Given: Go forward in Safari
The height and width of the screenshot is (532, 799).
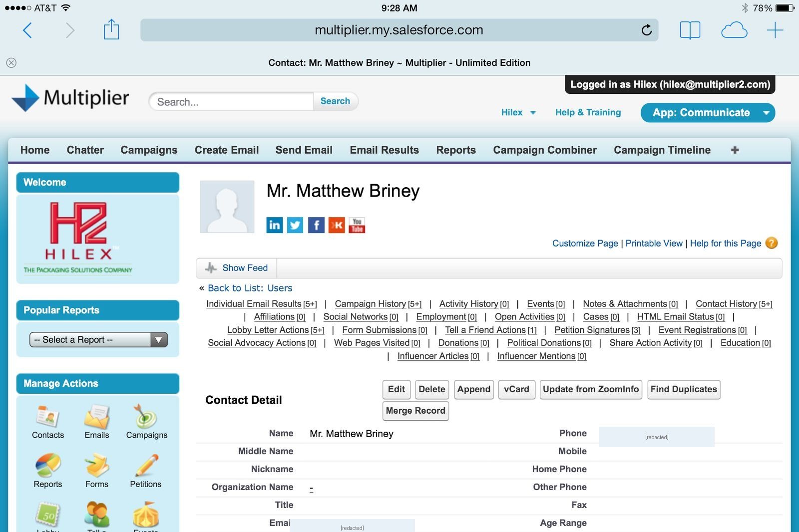Looking at the screenshot, I should click(x=70, y=30).
